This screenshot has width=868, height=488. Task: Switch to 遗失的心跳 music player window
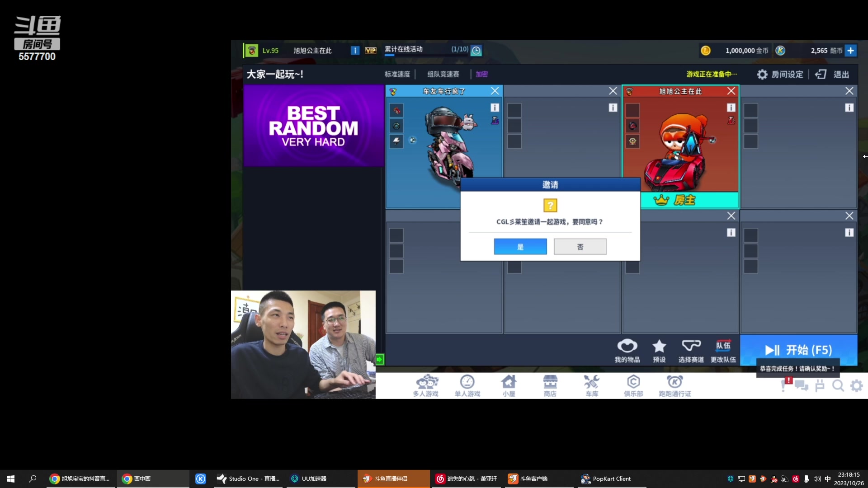[467, 479]
